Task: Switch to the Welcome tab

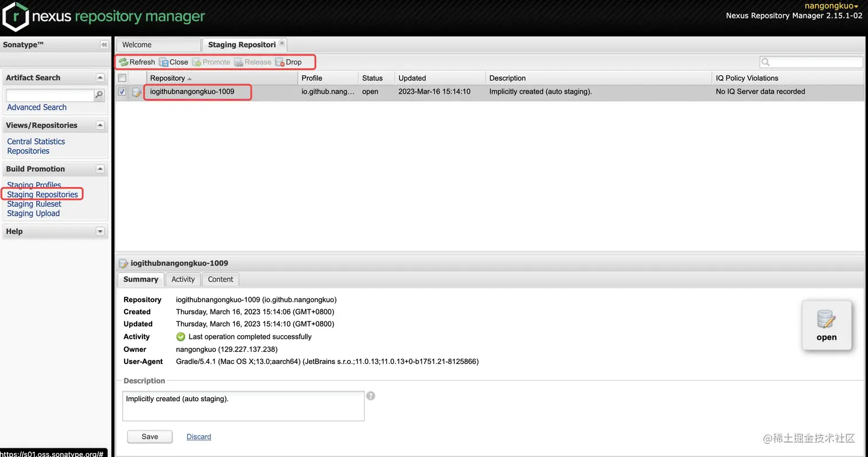Action: click(x=158, y=45)
